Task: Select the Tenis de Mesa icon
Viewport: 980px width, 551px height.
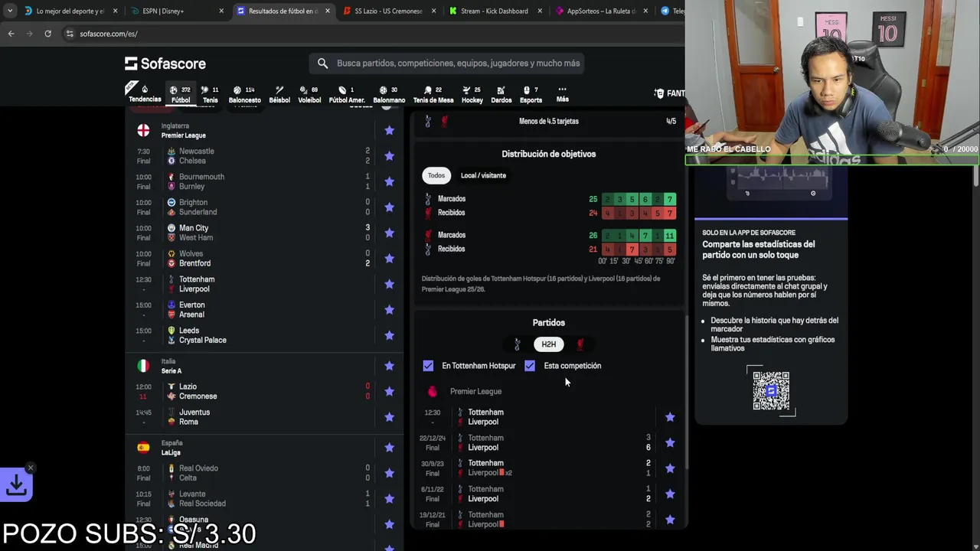Action: [433, 94]
